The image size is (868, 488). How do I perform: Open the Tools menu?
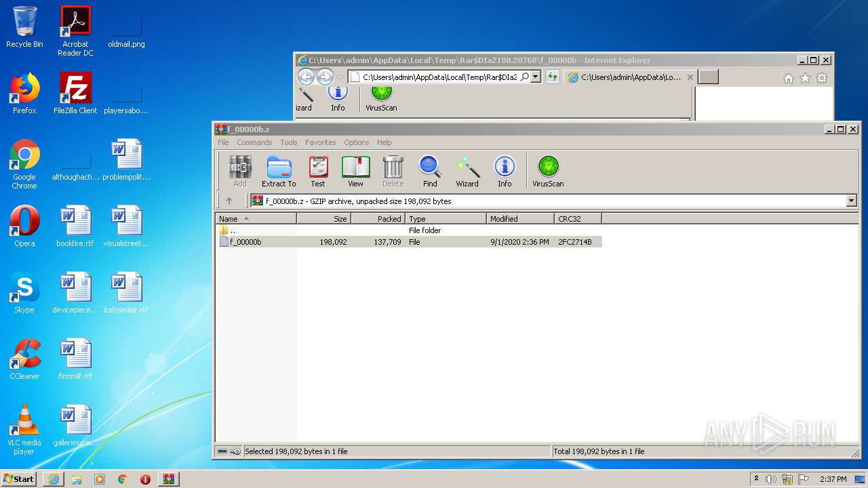[289, 142]
